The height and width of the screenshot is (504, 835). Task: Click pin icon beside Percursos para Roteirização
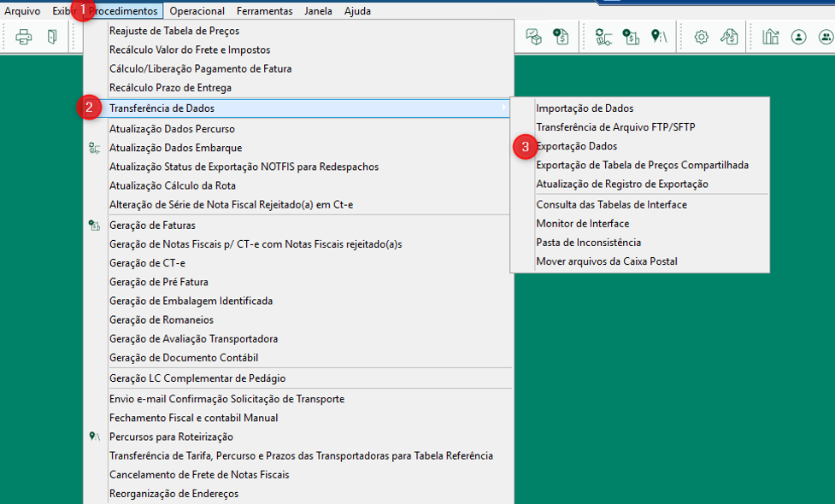click(94, 437)
